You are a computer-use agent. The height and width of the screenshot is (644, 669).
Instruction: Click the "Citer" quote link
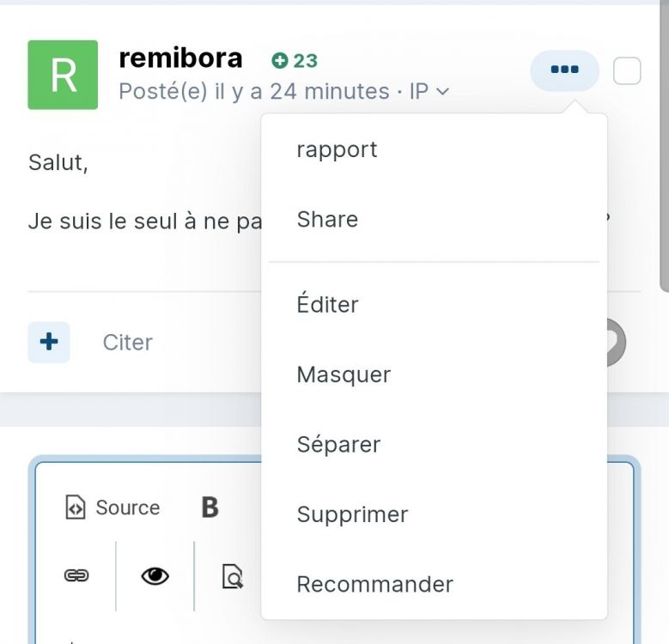point(128,342)
